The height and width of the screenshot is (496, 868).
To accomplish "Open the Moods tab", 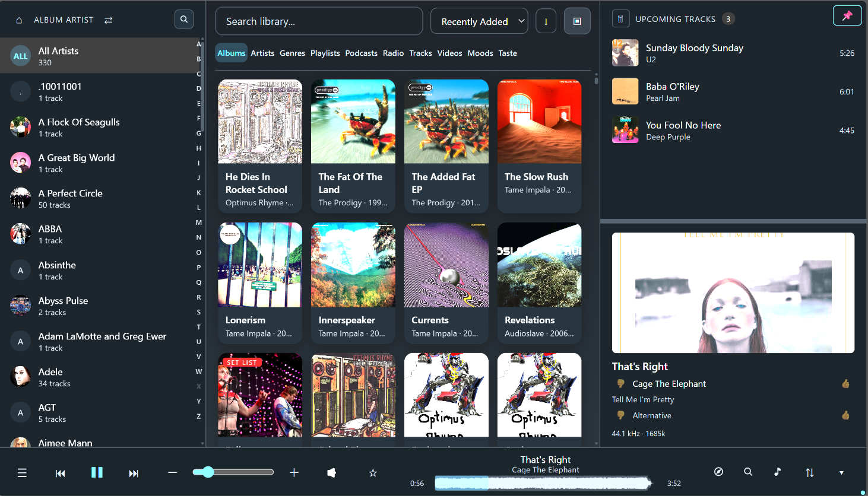I will (480, 53).
